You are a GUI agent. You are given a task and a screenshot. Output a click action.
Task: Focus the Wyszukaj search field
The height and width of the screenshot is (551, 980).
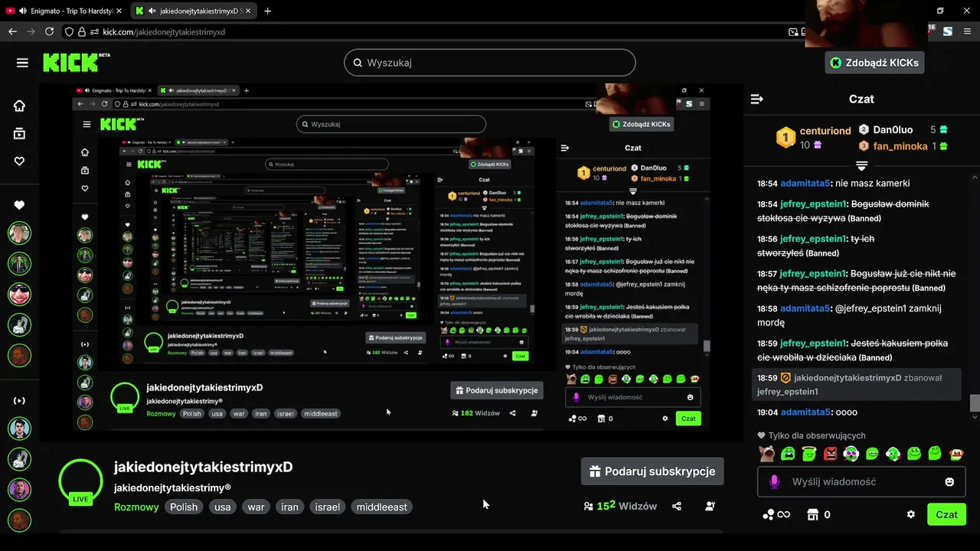pyautogui.click(x=490, y=63)
